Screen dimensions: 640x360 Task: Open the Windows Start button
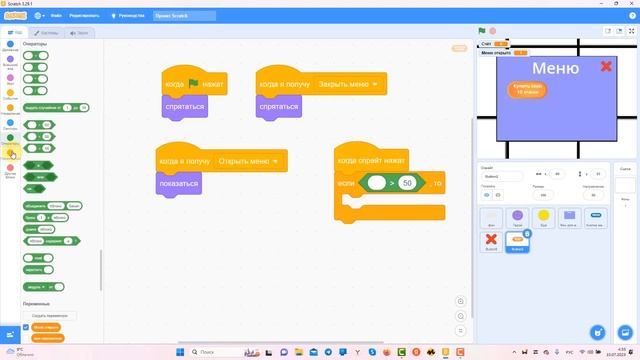click(x=180, y=352)
